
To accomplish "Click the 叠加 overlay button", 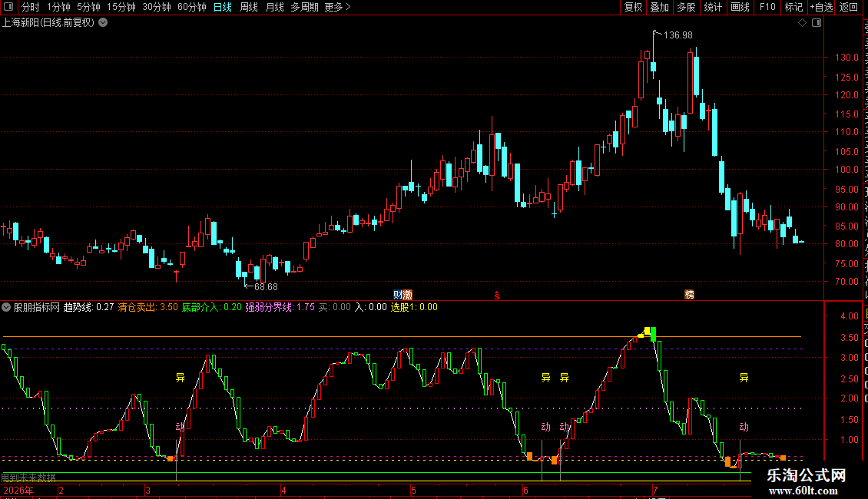I will tap(660, 7).
